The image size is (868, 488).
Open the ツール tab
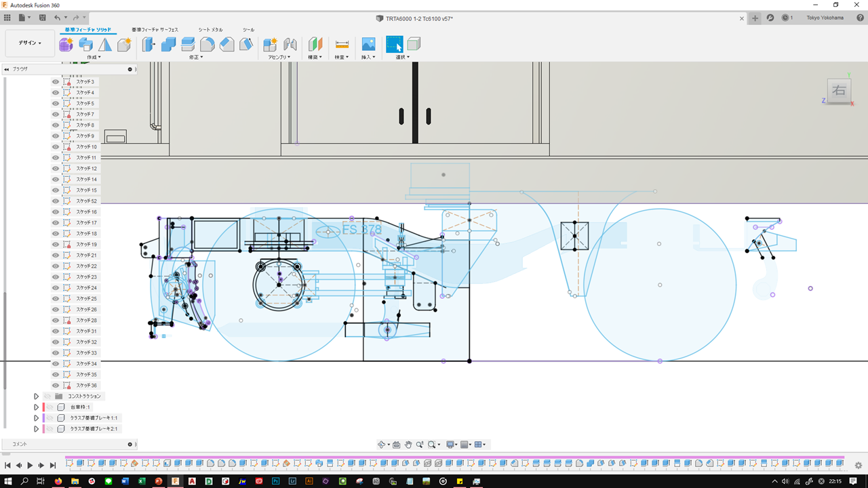[248, 30]
